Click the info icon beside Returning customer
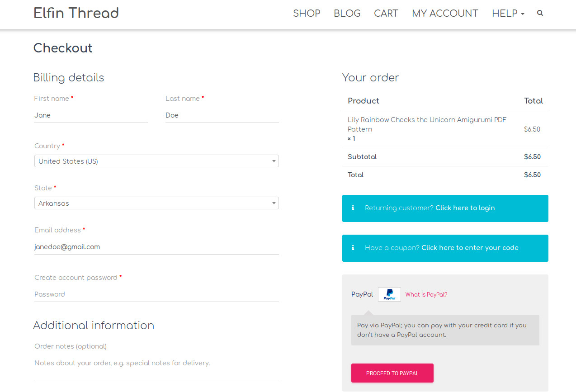576x392 pixels. [353, 208]
